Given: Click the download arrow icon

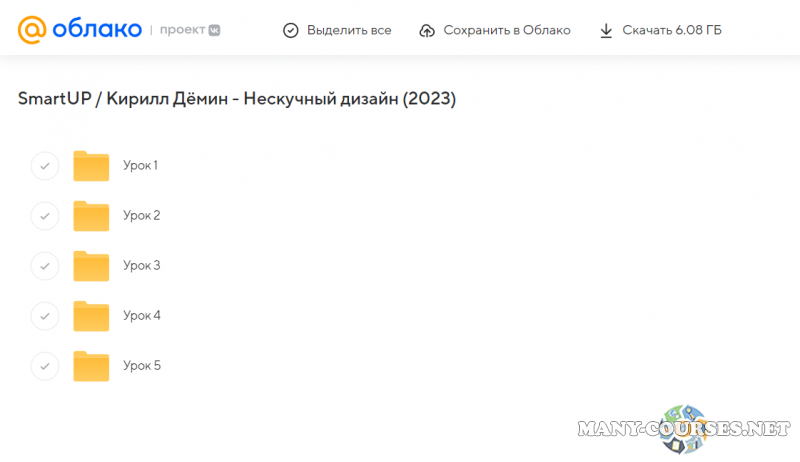Looking at the screenshot, I should [606, 30].
